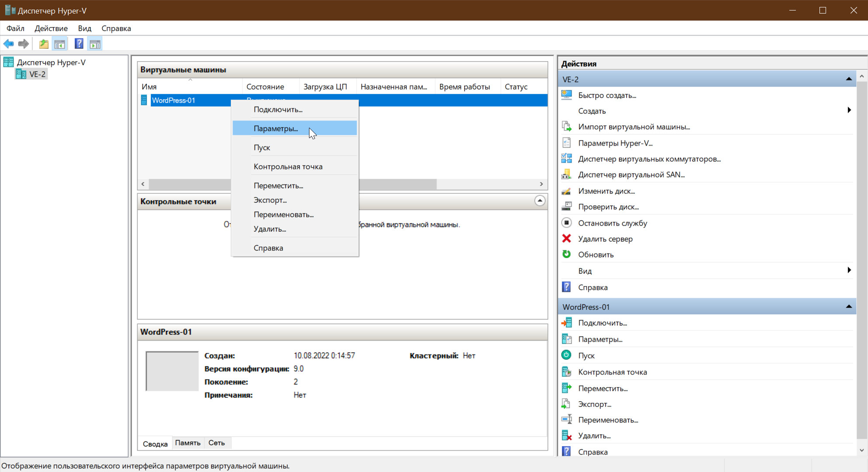Click the Checkpoint icon under WordPress-01 actions

[x=566, y=372]
